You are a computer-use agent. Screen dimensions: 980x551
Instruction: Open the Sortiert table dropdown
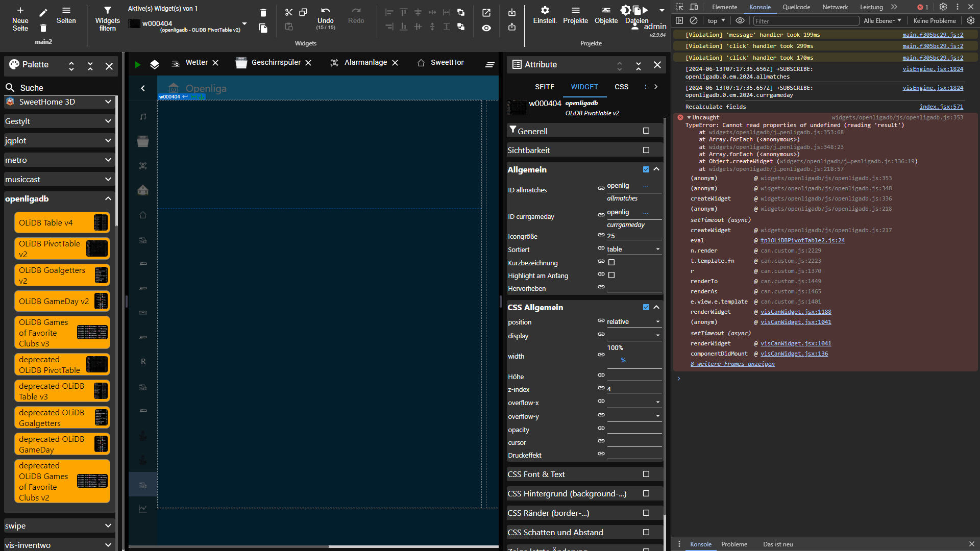click(633, 249)
